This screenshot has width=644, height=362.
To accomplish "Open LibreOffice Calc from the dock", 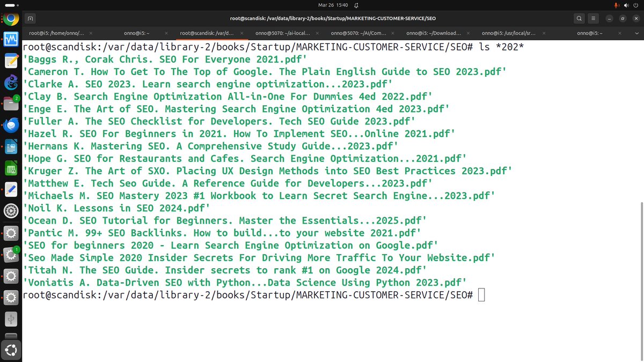I will tap(11, 168).
